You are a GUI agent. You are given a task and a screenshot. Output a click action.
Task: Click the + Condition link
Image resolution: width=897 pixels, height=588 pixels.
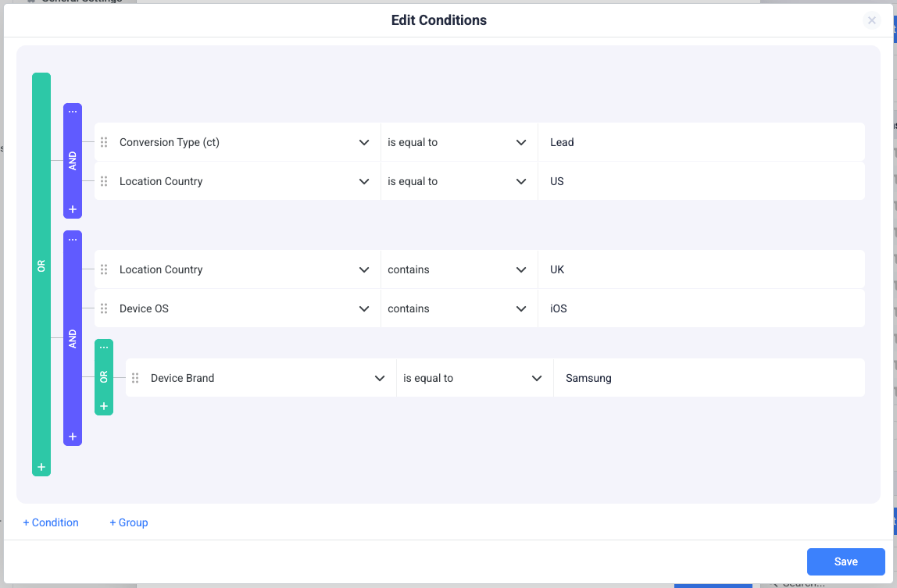pyautogui.click(x=51, y=522)
